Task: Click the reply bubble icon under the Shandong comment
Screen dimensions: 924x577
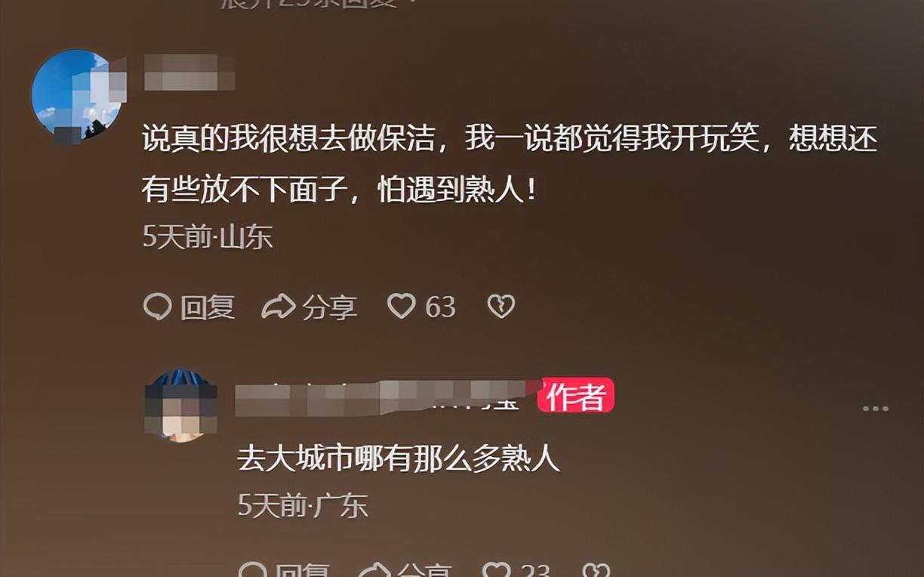Action: pos(157,307)
